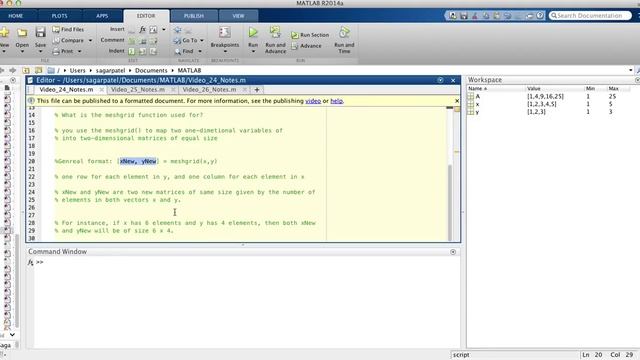Switch to the HOME ribbon tab
This screenshot has height=360, width=640.
16,16
